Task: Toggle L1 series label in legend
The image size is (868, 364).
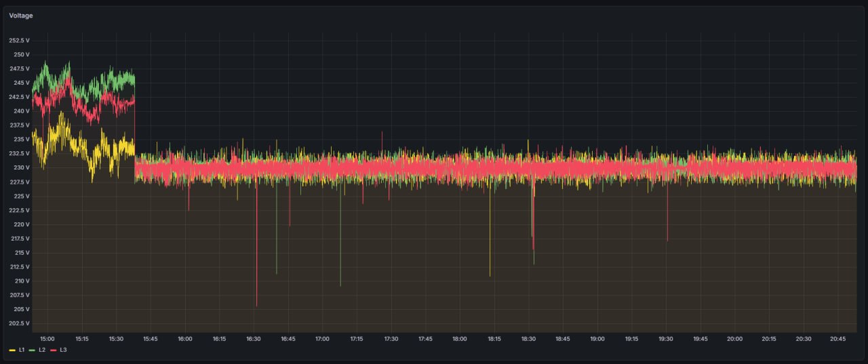Action: point(22,350)
